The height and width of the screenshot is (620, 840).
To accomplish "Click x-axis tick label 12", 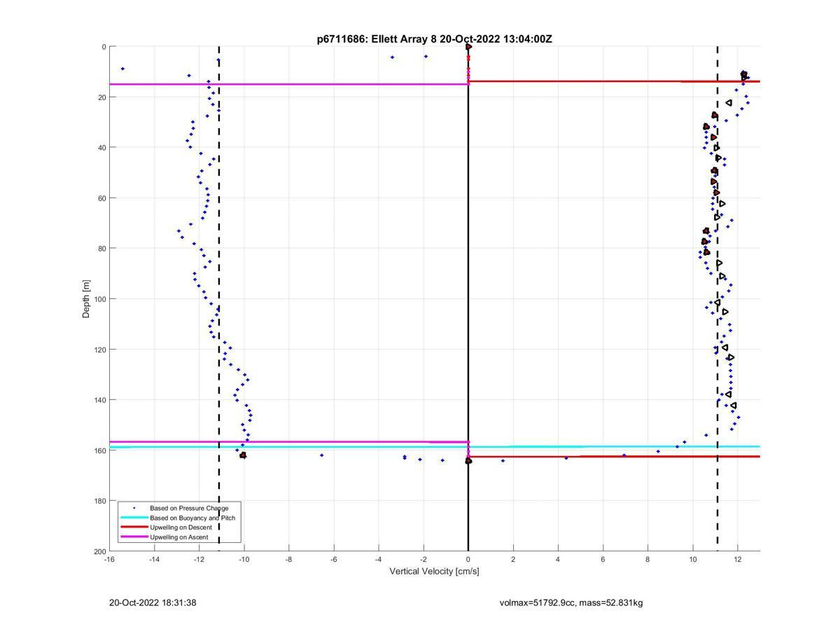I will click(738, 559).
